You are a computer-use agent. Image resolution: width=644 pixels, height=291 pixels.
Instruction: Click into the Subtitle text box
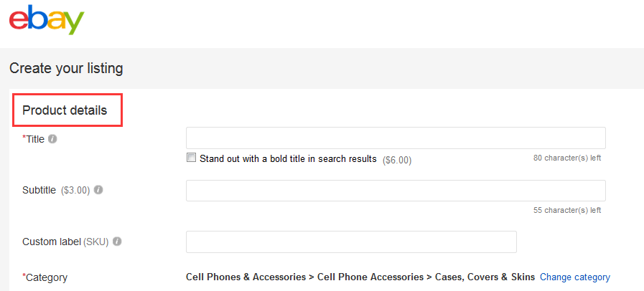pos(395,191)
